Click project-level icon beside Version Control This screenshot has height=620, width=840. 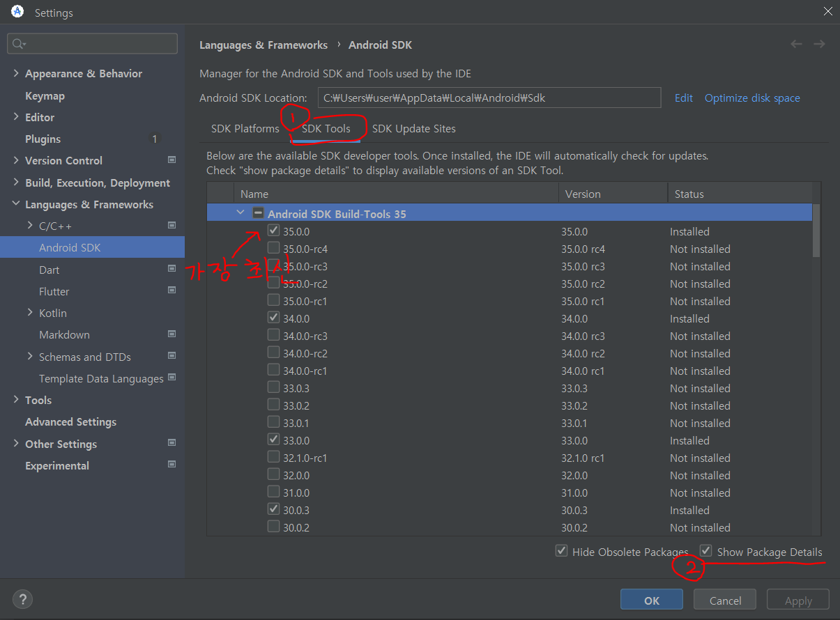pyautogui.click(x=172, y=160)
